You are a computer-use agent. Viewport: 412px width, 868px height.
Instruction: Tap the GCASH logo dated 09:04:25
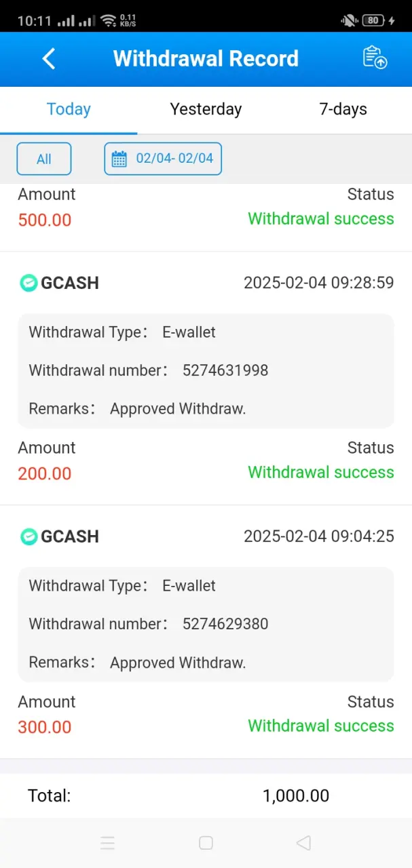pos(29,536)
